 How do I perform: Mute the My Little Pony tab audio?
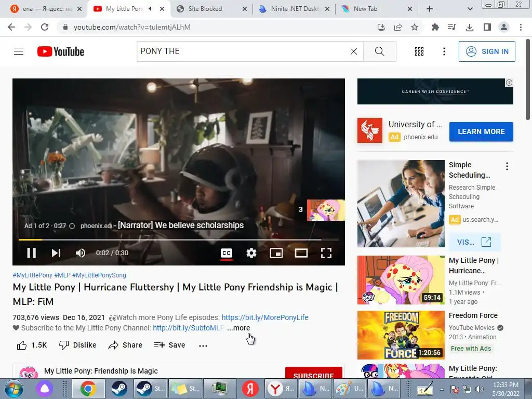pyautogui.click(x=151, y=9)
